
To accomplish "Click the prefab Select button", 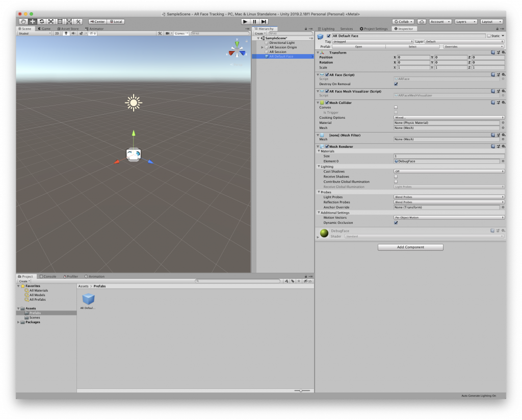I will pyautogui.click(x=412, y=46).
